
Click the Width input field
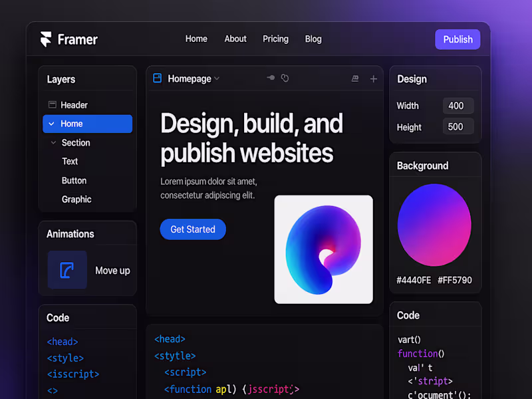(458, 106)
